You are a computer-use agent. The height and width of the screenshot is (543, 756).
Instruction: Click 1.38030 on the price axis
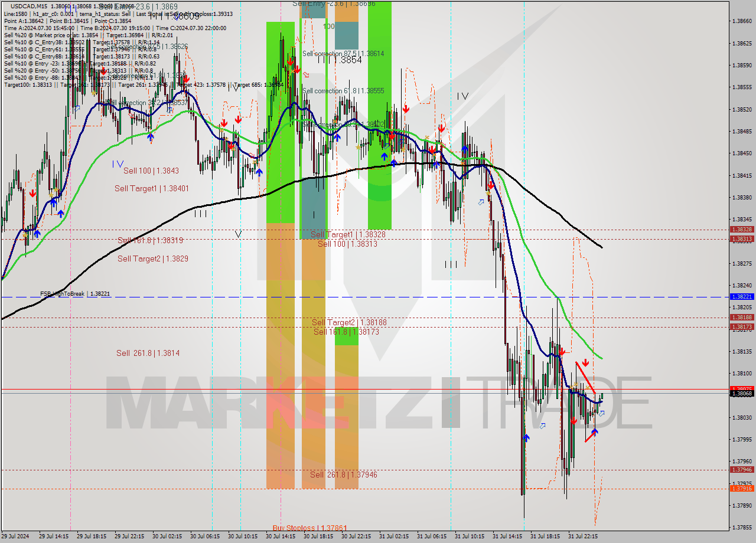point(742,418)
